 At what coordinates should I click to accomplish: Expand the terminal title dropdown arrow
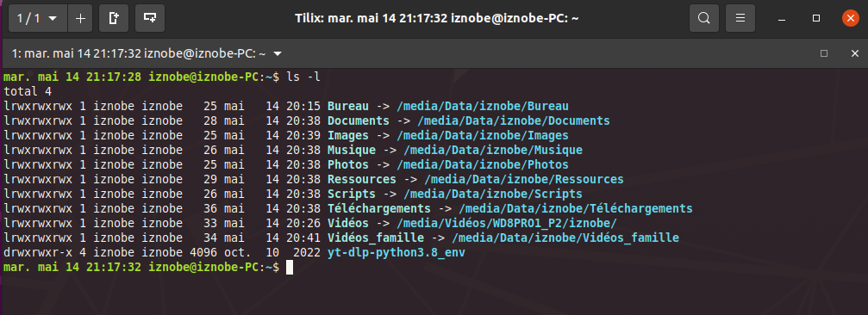tap(278, 53)
